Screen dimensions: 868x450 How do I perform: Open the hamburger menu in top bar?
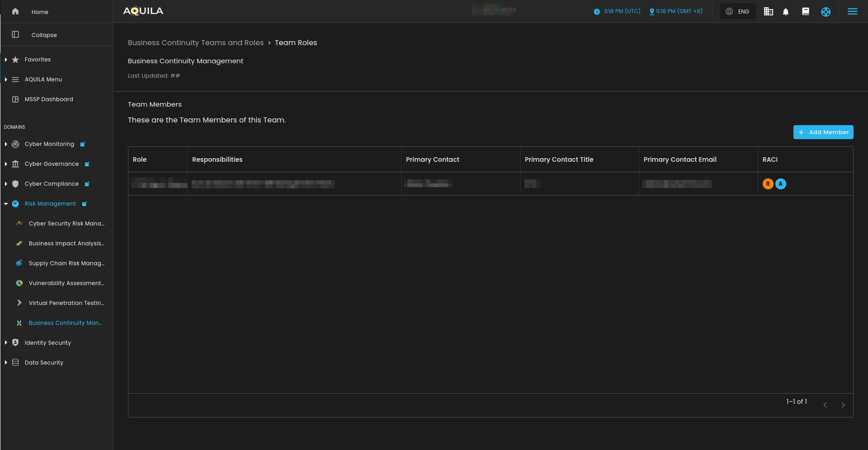pyautogui.click(x=852, y=12)
